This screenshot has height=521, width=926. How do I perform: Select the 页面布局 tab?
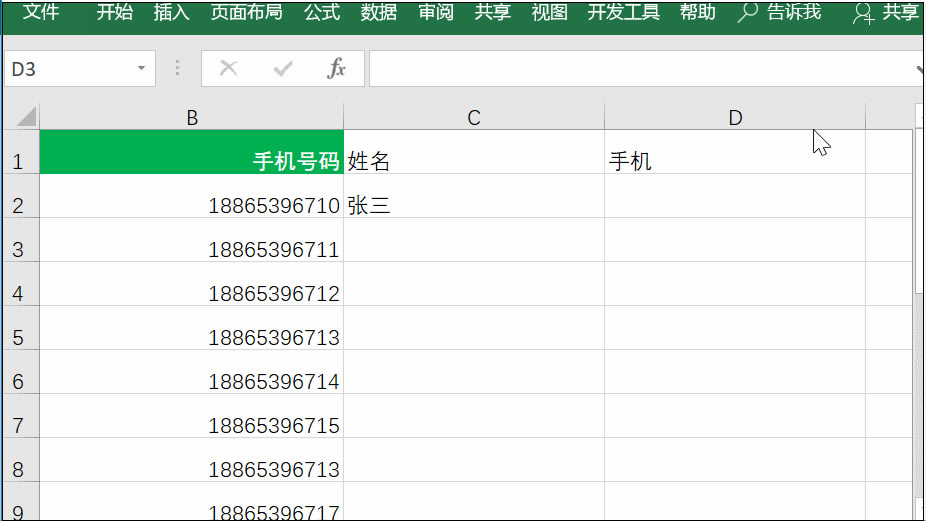click(x=246, y=12)
